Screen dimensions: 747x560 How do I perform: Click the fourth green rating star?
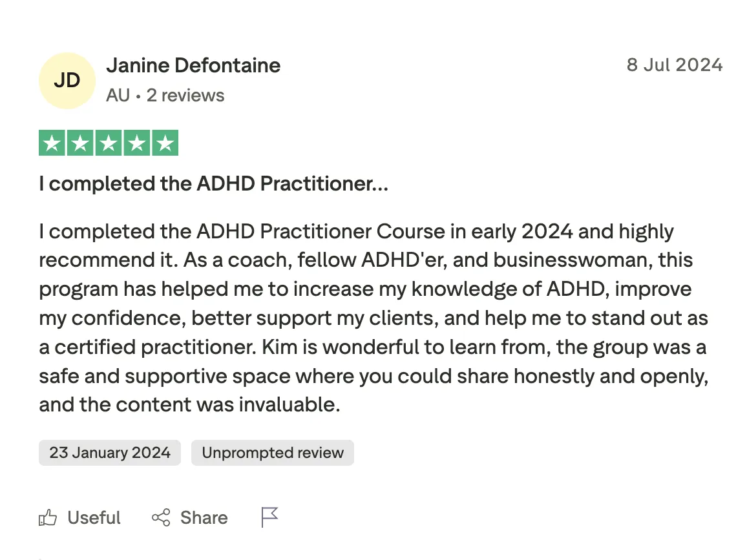pos(137,143)
